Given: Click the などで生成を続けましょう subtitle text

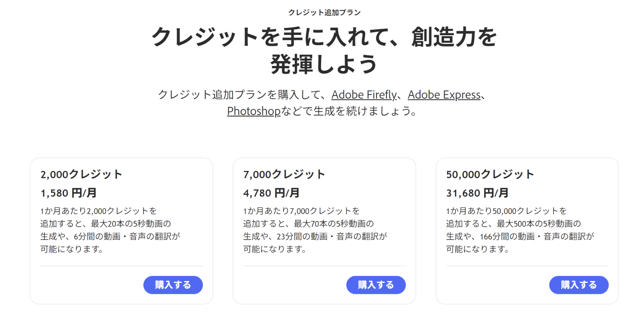Looking at the screenshot, I should (x=348, y=111).
